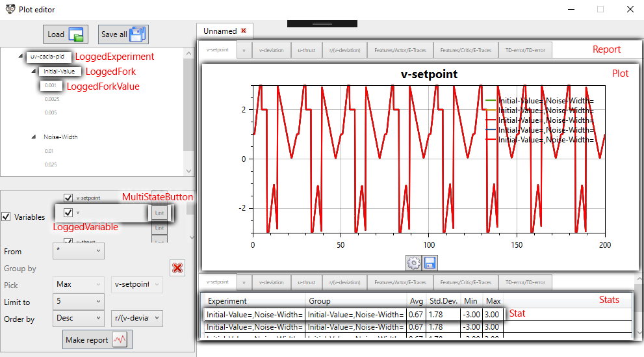
Task: Open TD-error/TD-error tab in stats panel
Action: pyautogui.click(x=525, y=282)
